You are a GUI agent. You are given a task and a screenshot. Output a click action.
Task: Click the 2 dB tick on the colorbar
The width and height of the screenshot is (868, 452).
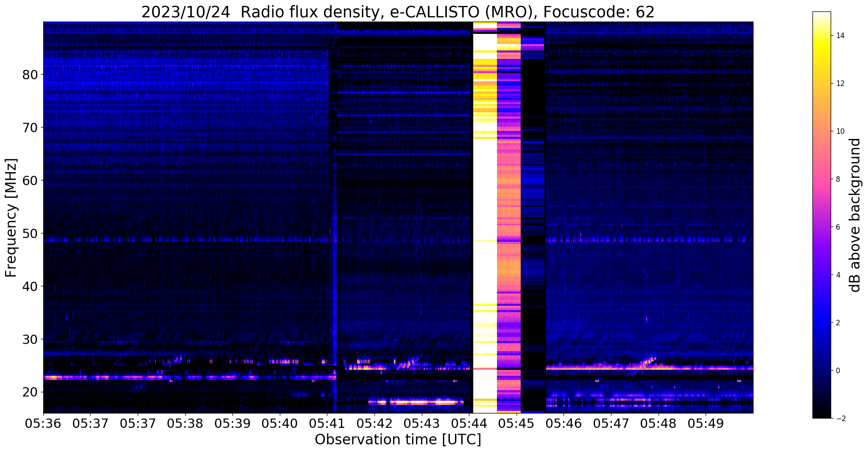pos(837,323)
